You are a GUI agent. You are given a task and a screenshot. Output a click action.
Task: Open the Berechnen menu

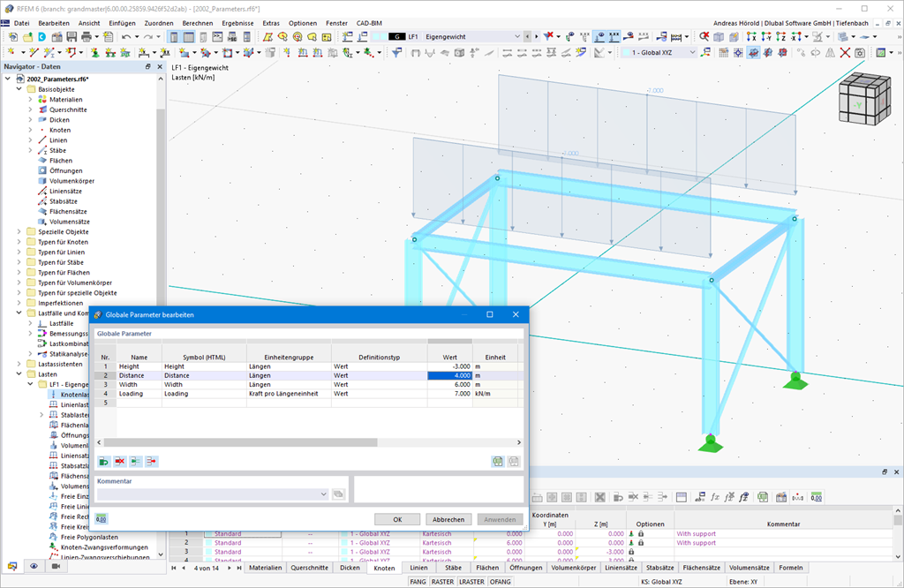[198, 22]
